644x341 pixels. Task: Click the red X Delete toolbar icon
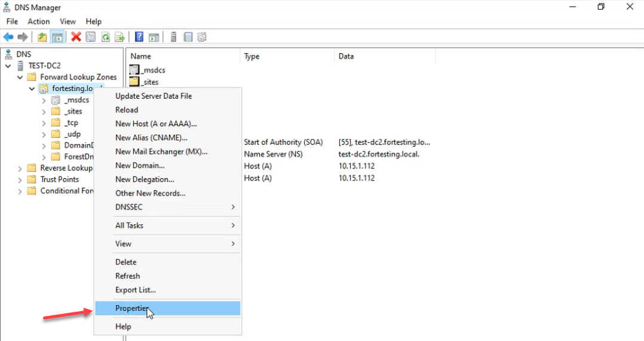pyautogui.click(x=76, y=37)
